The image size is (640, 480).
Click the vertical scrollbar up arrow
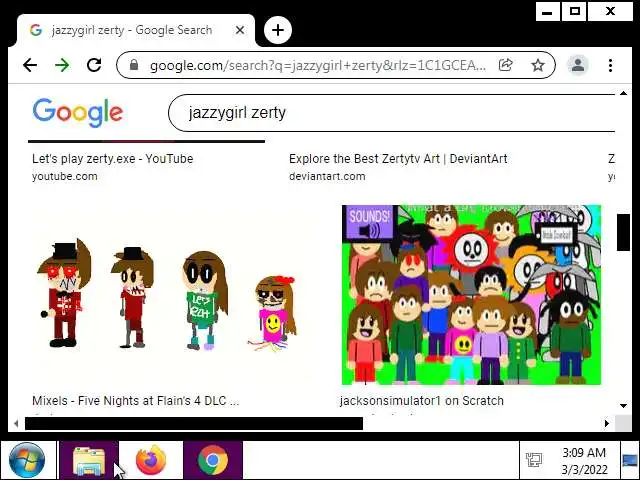click(x=623, y=93)
